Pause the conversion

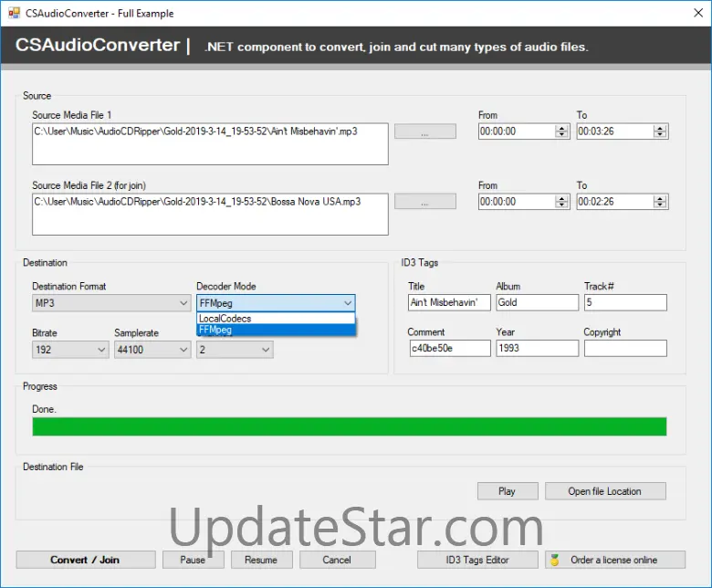click(194, 560)
